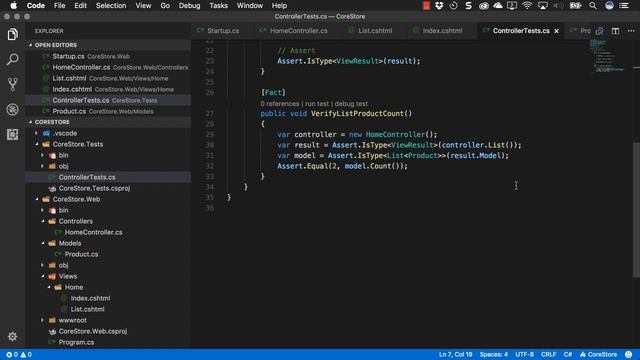Change encoding via UTF-8 status item
Viewport: 640px width, 360px height.
click(x=524, y=354)
